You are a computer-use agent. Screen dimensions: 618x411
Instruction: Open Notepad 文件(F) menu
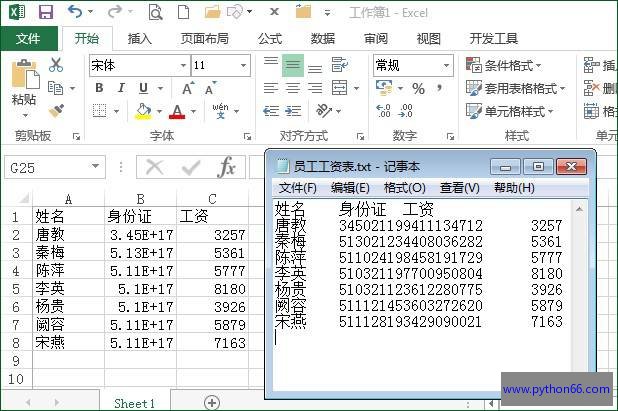[298, 188]
